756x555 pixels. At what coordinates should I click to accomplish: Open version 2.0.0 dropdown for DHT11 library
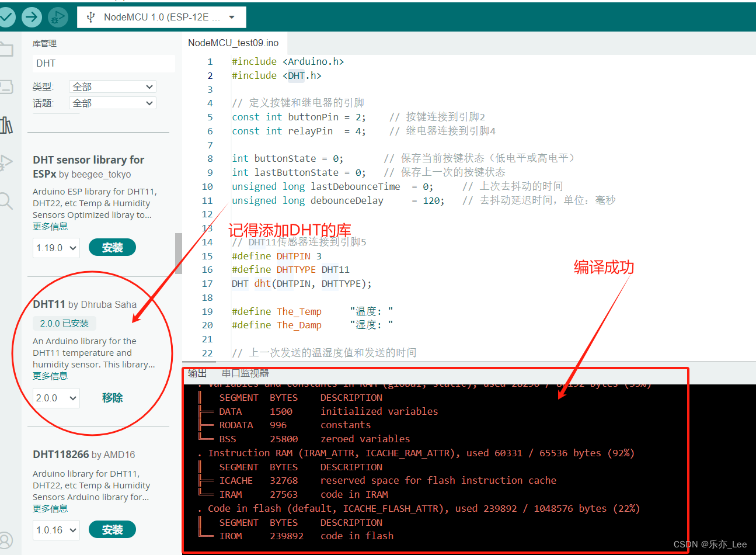click(x=56, y=398)
